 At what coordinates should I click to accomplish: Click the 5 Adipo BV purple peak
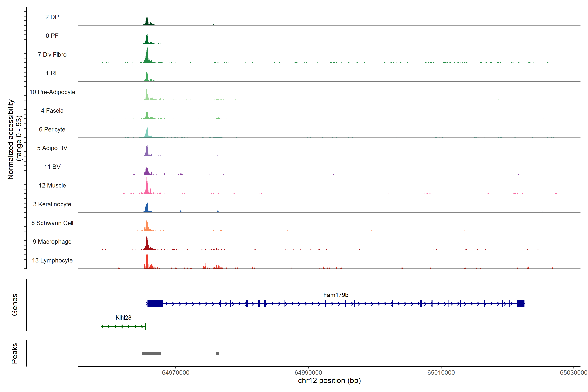click(147, 152)
